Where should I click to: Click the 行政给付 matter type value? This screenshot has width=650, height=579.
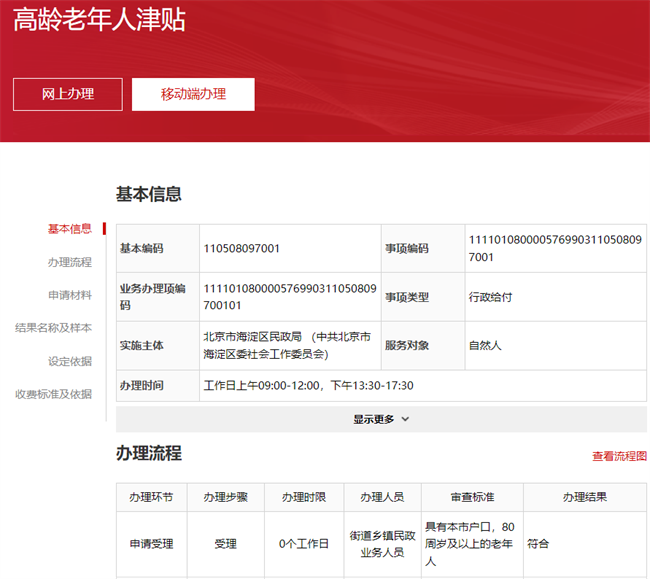pos(491,297)
